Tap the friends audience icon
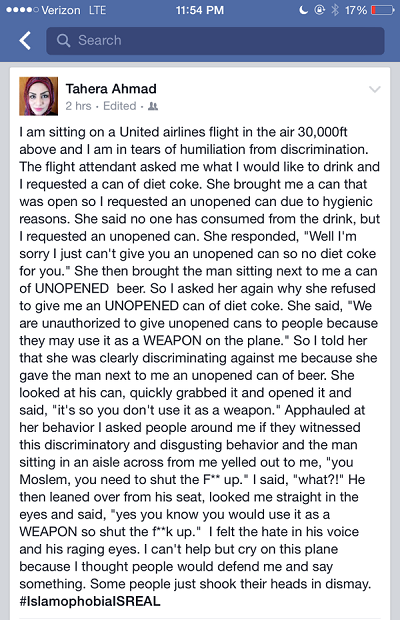Screen dimensions: 400x620 [x=153, y=106]
